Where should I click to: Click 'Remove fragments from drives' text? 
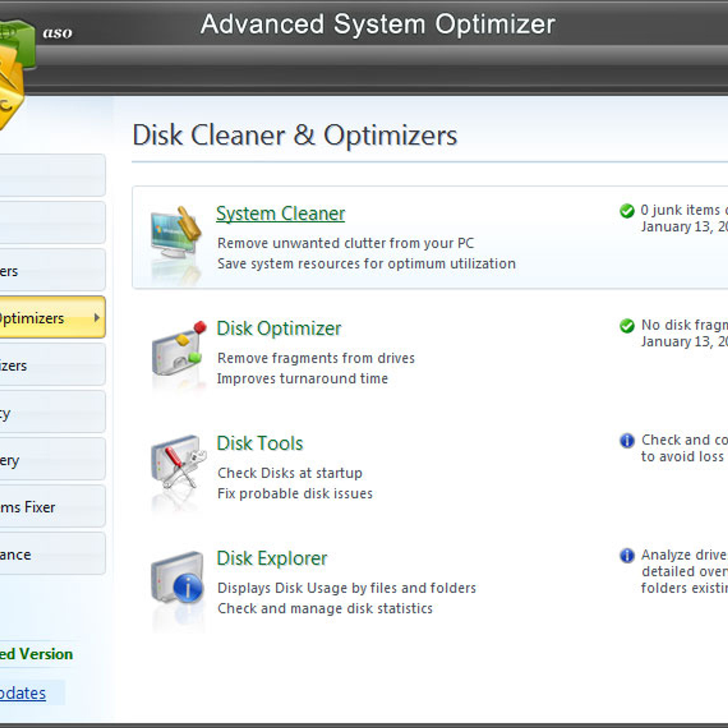[x=316, y=358]
